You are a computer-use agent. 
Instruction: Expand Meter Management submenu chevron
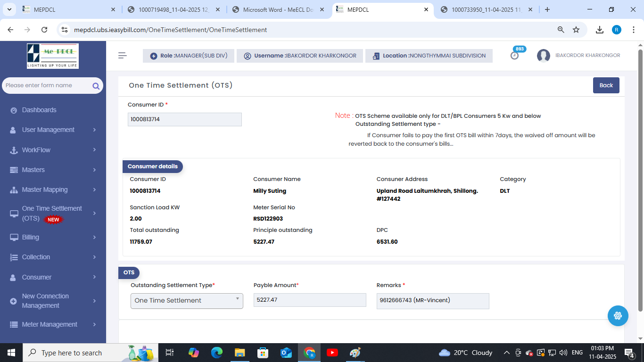94,324
